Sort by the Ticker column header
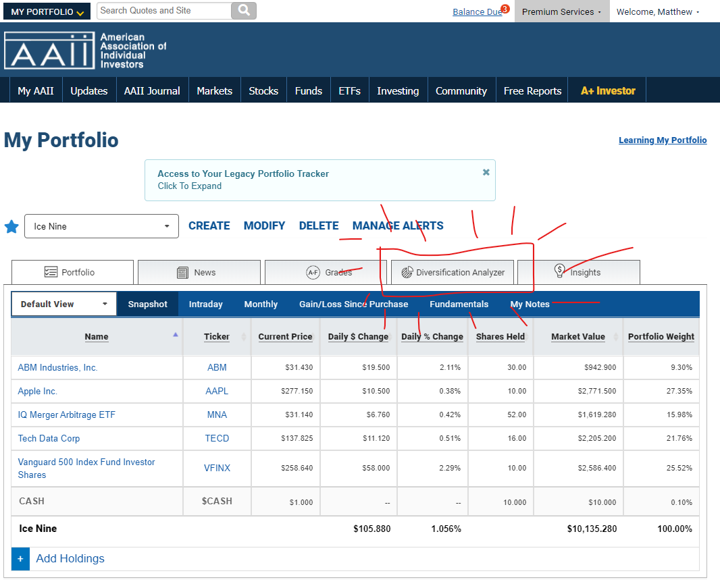Viewport: 720px width, 588px height. click(217, 336)
